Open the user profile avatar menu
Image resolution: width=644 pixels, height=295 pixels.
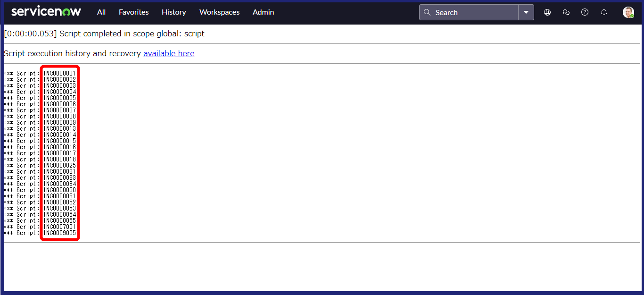pos(628,12)
